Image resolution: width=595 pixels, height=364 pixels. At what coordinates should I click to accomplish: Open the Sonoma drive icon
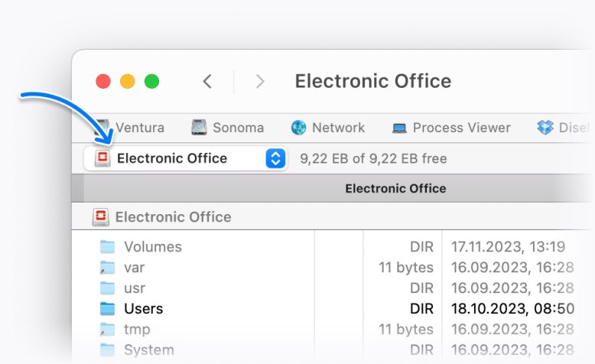coord(200,128)
